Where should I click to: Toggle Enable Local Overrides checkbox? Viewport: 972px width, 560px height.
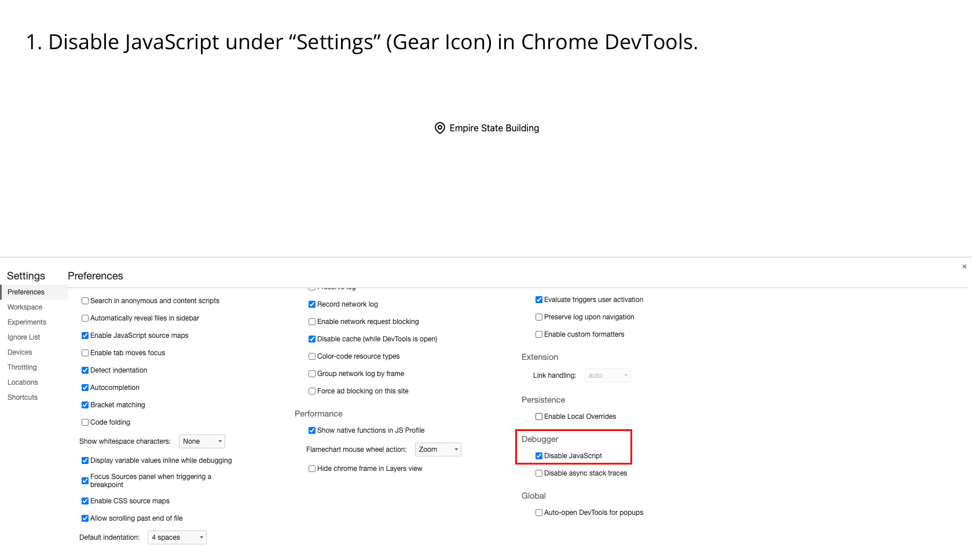[x=539, y=417]
